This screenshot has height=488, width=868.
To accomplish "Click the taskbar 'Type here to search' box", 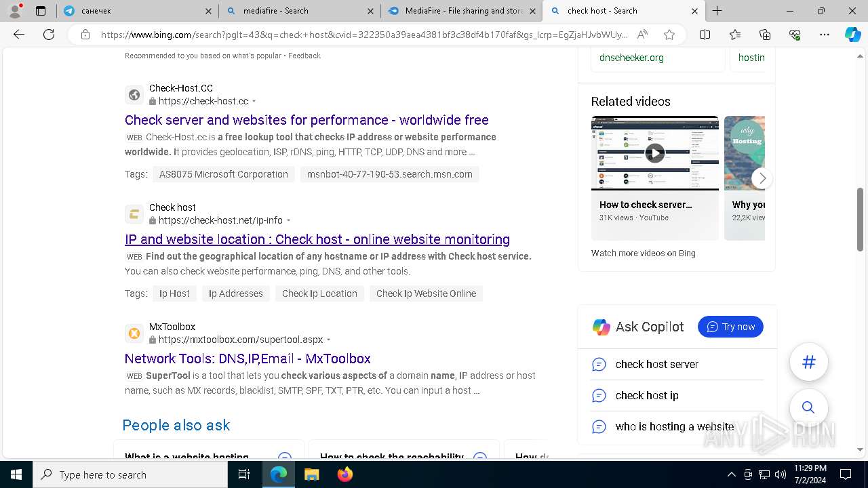I will [130, 474].
